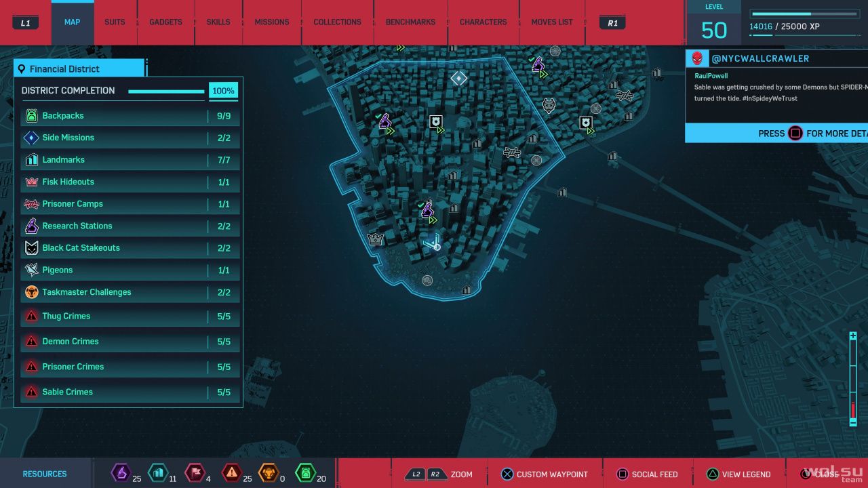Click the Fisk Hideouts crown icon in list
The image size is (868, 488).
click(31, 182)
